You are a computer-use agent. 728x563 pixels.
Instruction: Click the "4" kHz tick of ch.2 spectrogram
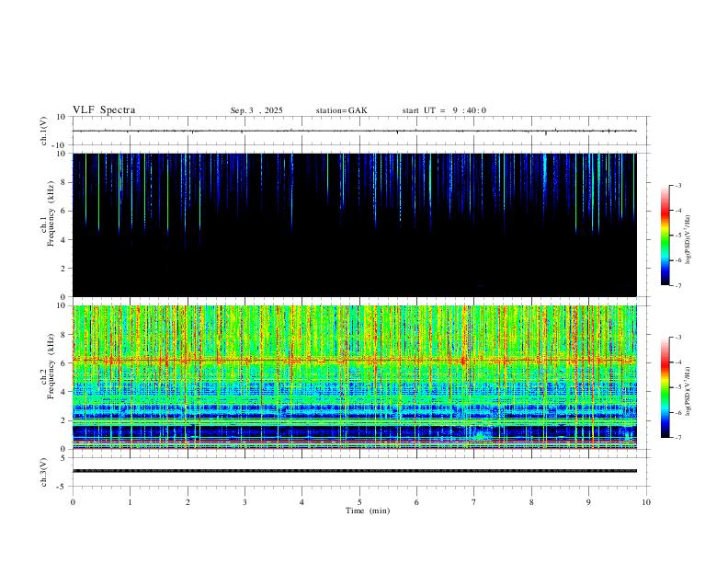63,392
